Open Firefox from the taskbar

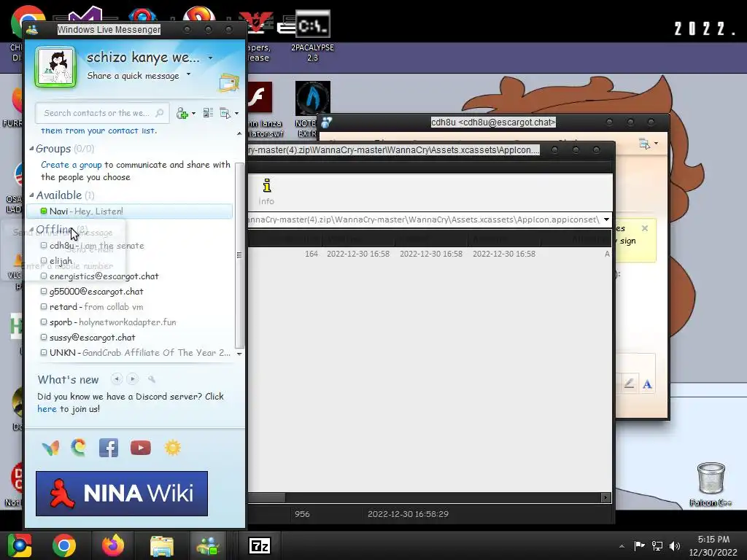point(113,545)
